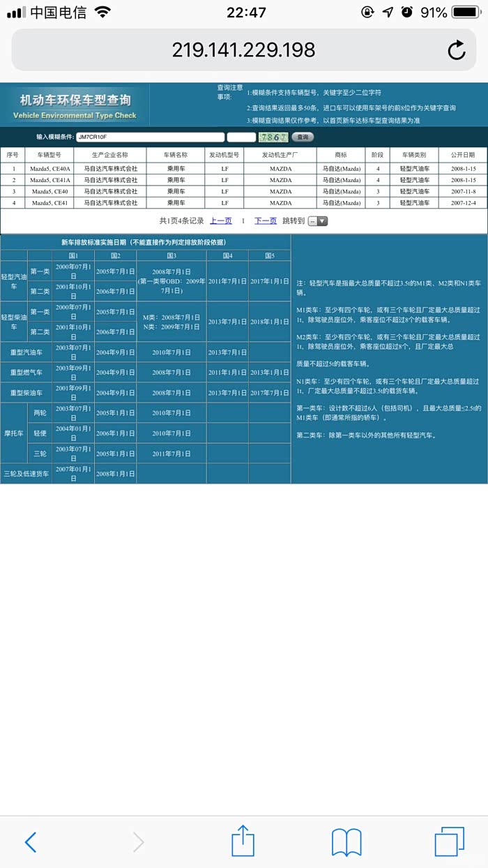Click the 中国电信 carrier label
This screenshot has width=488, height=868.
click(59, 13)
